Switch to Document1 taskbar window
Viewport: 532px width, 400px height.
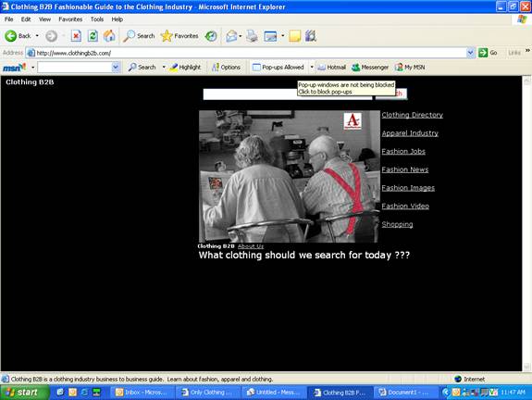click(x=405, y=393)
